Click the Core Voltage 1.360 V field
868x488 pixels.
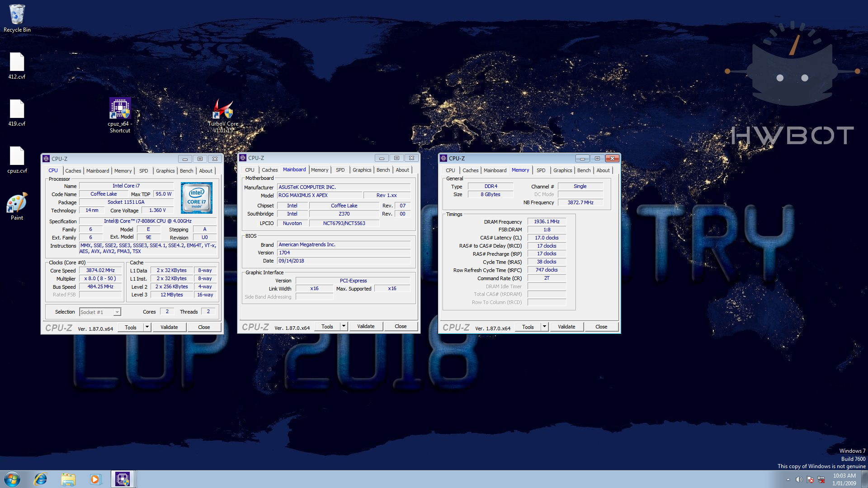point(157,210)
